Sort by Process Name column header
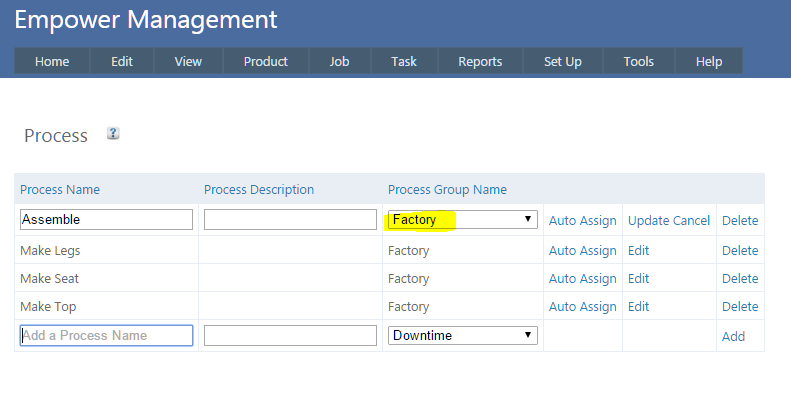Viewport: 791px width, 402px height. click(x=60, y=190)
